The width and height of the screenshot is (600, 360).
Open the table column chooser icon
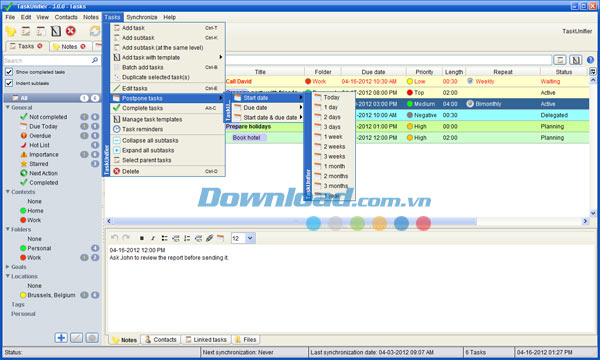[593, 72]
